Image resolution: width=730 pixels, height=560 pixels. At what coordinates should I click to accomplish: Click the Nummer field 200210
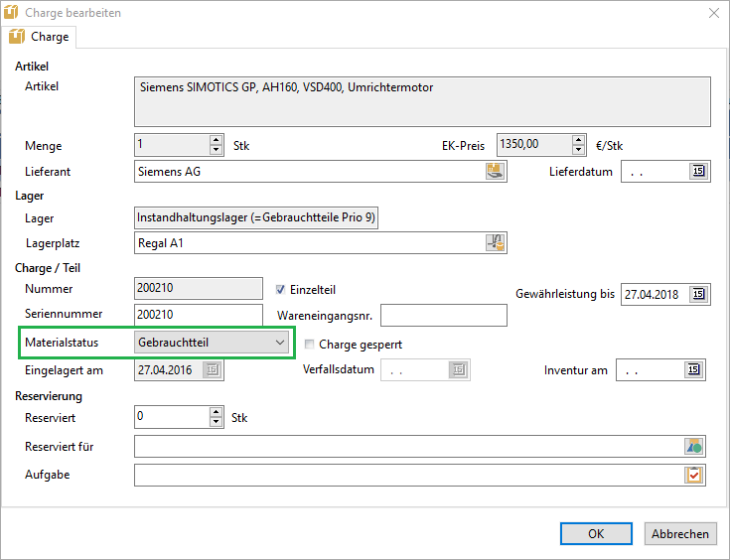click(199, 288)
